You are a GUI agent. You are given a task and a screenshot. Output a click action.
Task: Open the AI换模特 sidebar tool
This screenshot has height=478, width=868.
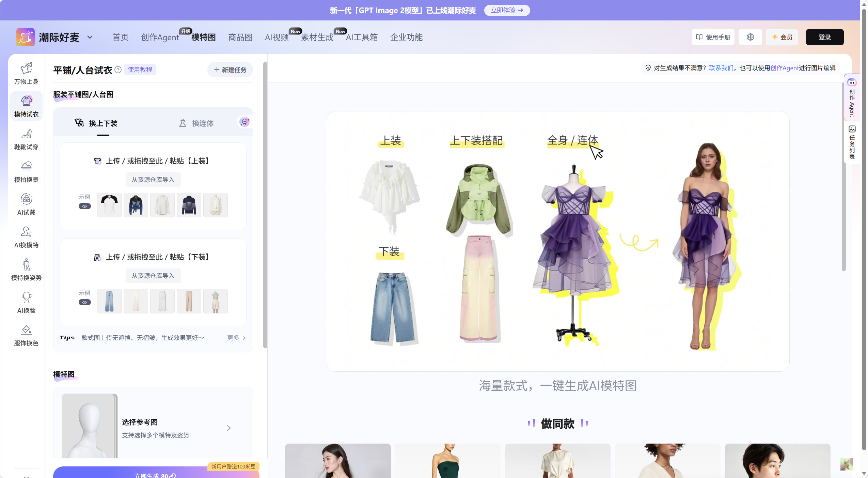click(26, 237)
